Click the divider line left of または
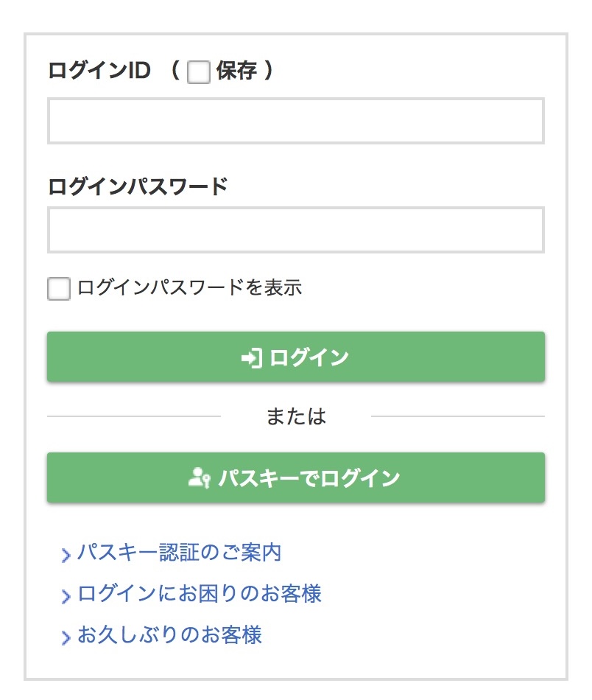Screen dimensions: 592x700 (133, 417)
